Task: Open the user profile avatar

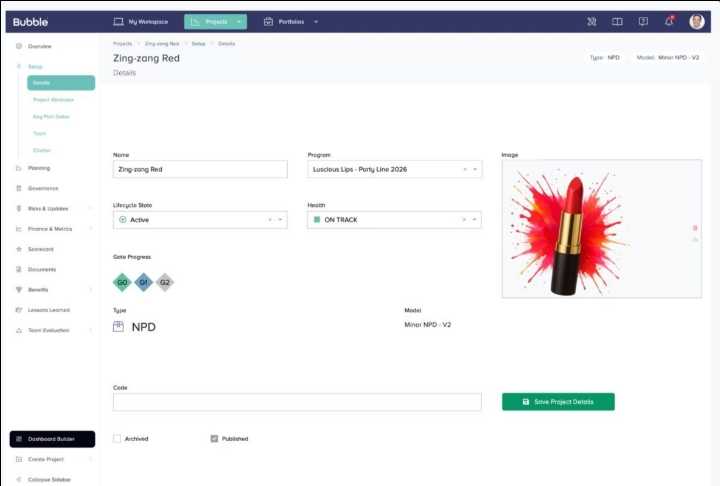Action: point(697,21)
